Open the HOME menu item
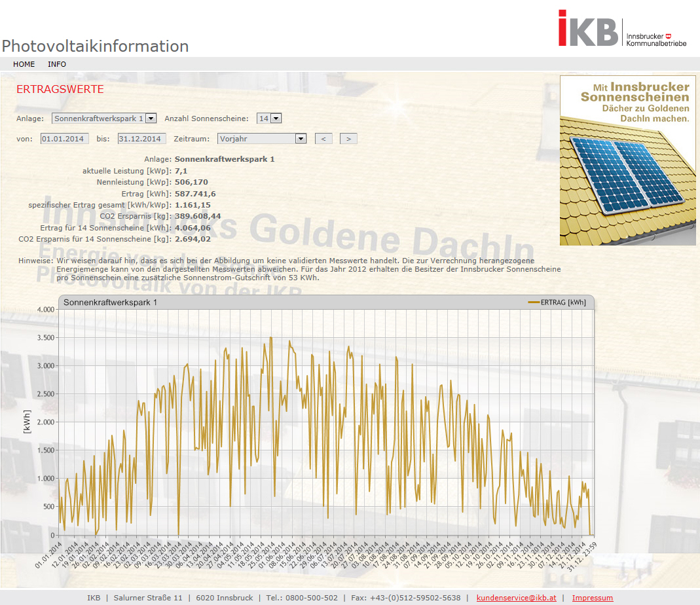The width and height of the screenshot is (700, 605). pos(24,64)
